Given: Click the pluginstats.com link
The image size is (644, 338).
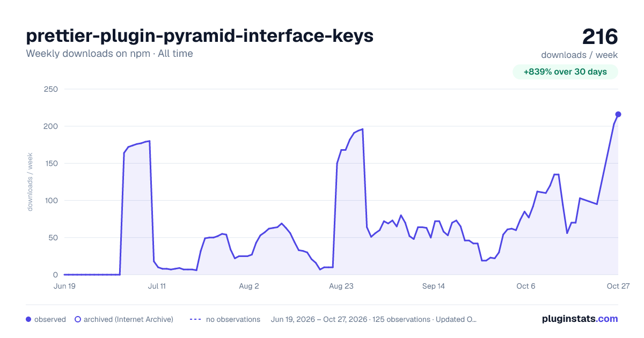Looking at the screenshot, I should coord(580,319).
